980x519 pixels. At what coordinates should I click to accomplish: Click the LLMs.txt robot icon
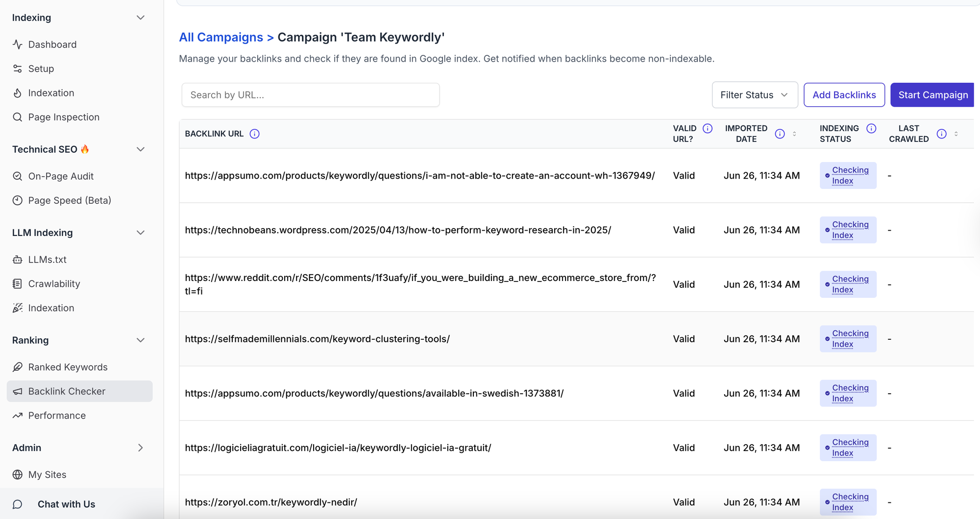click(18, 259)
